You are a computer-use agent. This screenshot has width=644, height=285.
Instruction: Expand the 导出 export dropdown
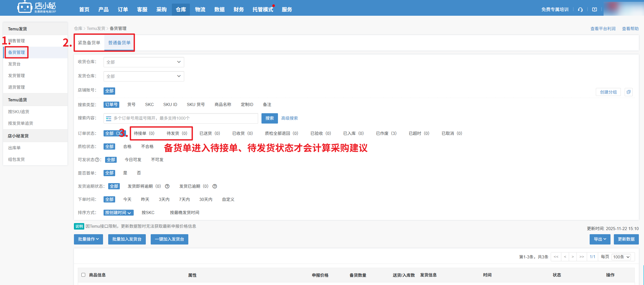click(x=600, y=239)
